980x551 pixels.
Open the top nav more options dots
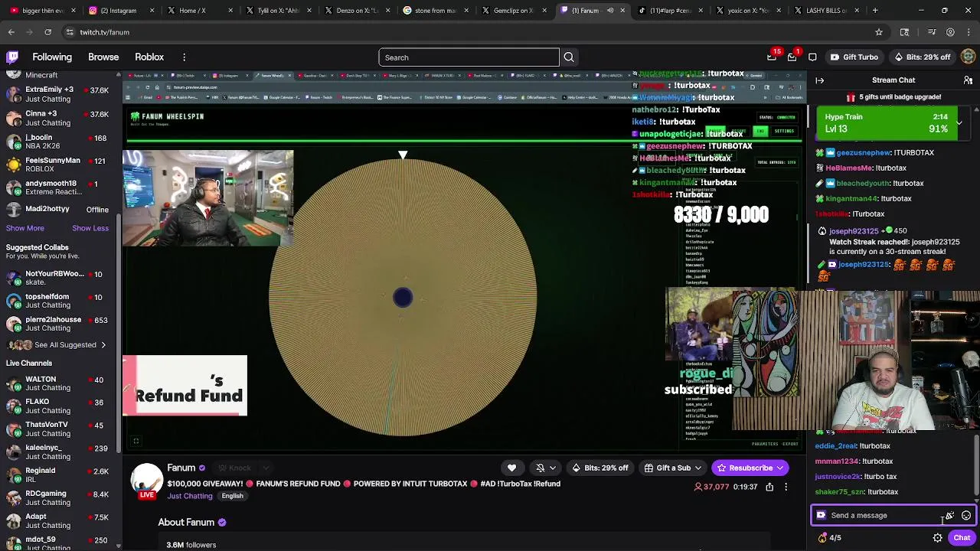click(184, 57)
